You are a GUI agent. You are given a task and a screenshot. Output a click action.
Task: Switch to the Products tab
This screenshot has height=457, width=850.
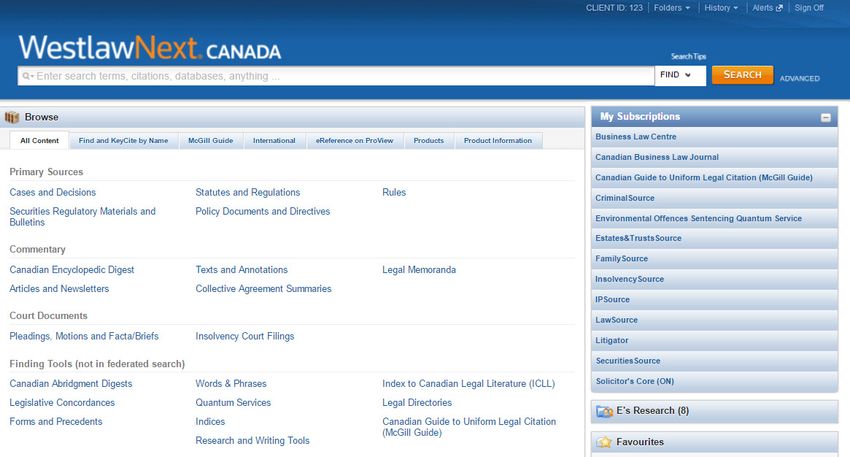point(428,140)
